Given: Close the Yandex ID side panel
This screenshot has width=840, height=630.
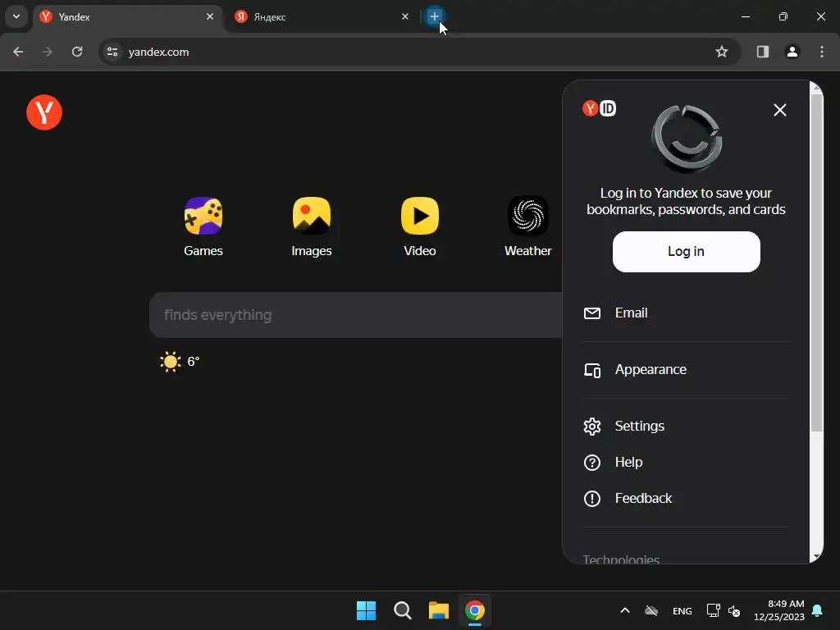Looking at the screenshot, I should [779, 110].
